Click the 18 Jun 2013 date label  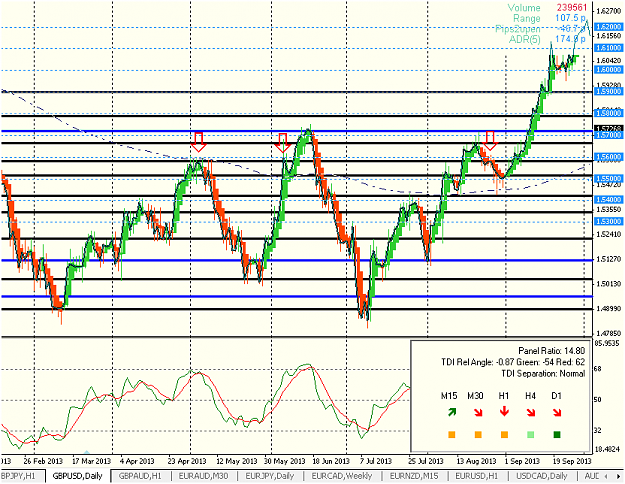point(331,461)
